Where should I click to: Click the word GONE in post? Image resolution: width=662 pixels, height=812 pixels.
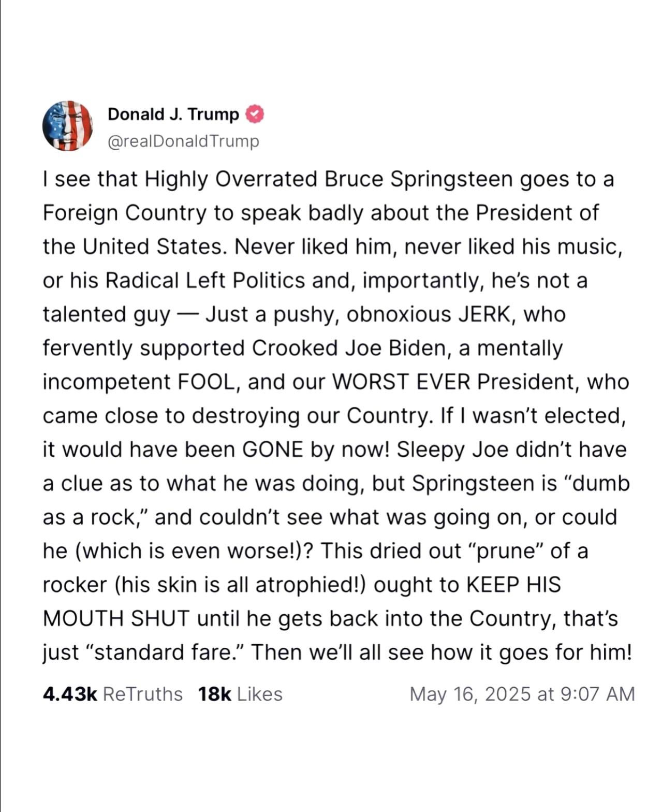273,450
